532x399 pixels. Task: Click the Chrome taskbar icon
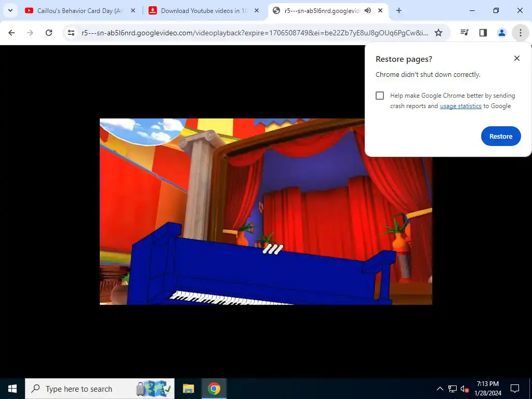pyautogui.click(x=214, y=389)
